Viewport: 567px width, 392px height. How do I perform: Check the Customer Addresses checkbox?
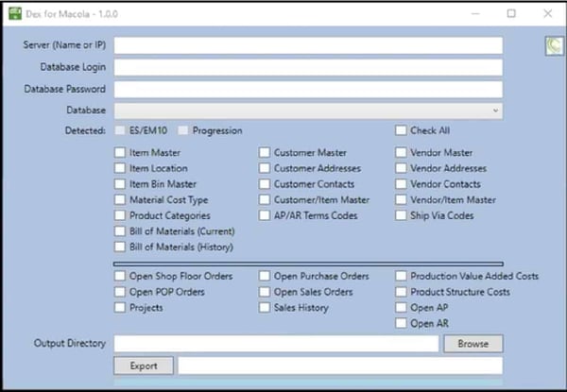(265, 168)
